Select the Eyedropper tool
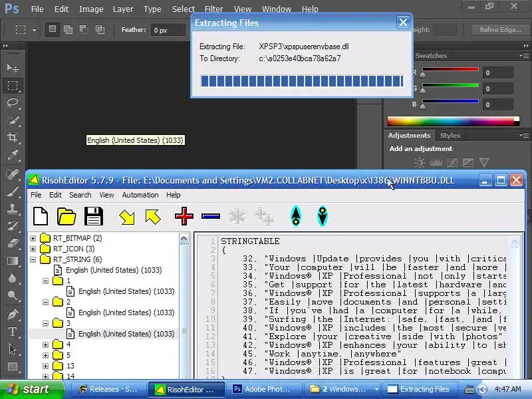Screen dimensions: 532x399 pos(13,155)
